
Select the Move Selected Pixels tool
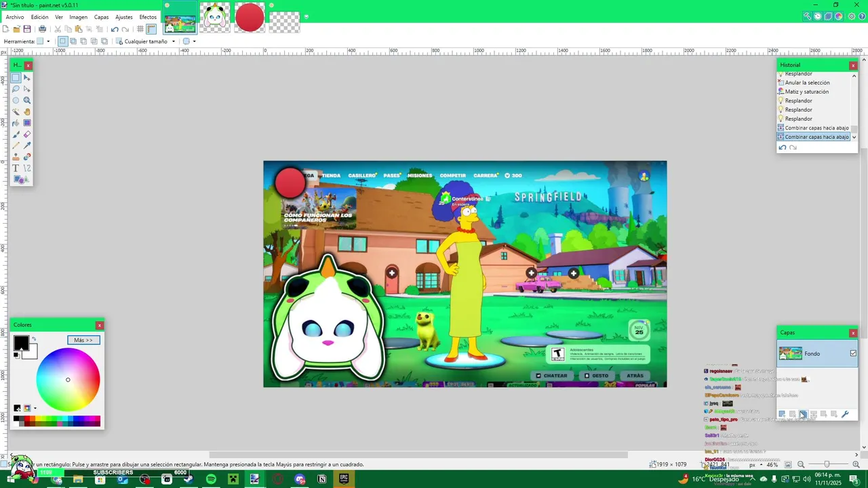(27, 78)
